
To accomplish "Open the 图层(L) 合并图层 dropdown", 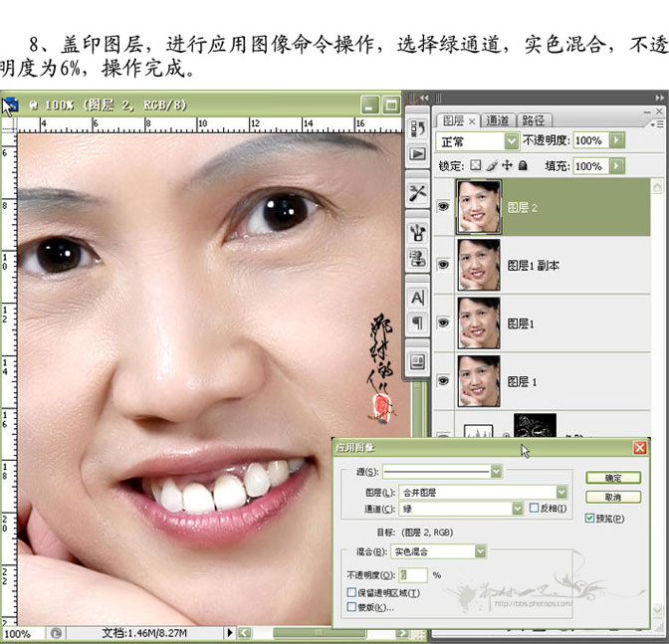I will [x=561, y=492].
